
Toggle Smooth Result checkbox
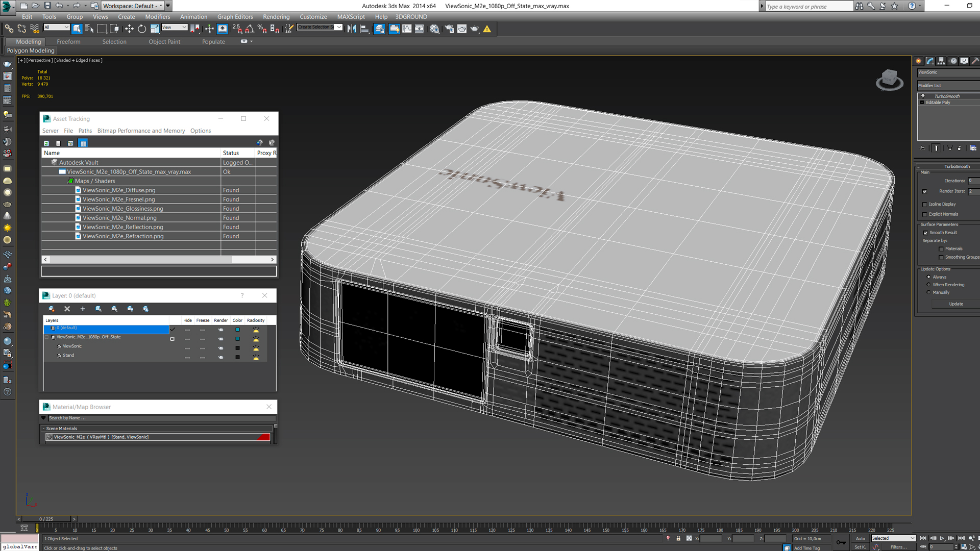tap(925, 233)
